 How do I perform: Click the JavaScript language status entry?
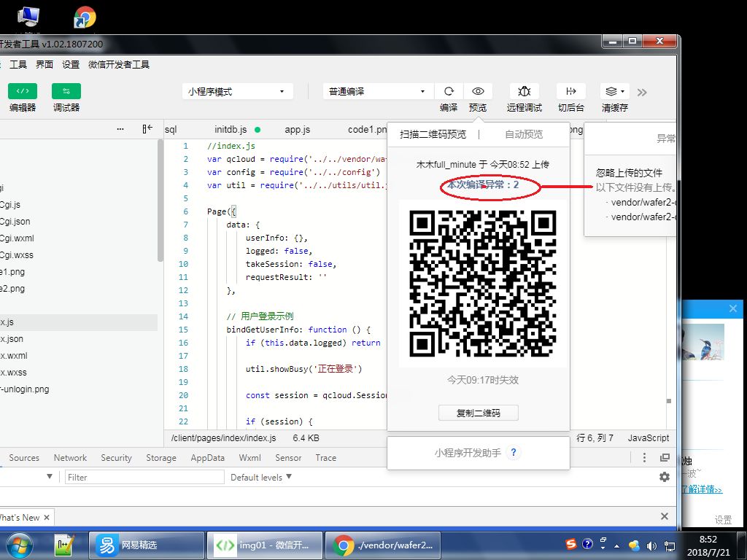coord(648,437)
